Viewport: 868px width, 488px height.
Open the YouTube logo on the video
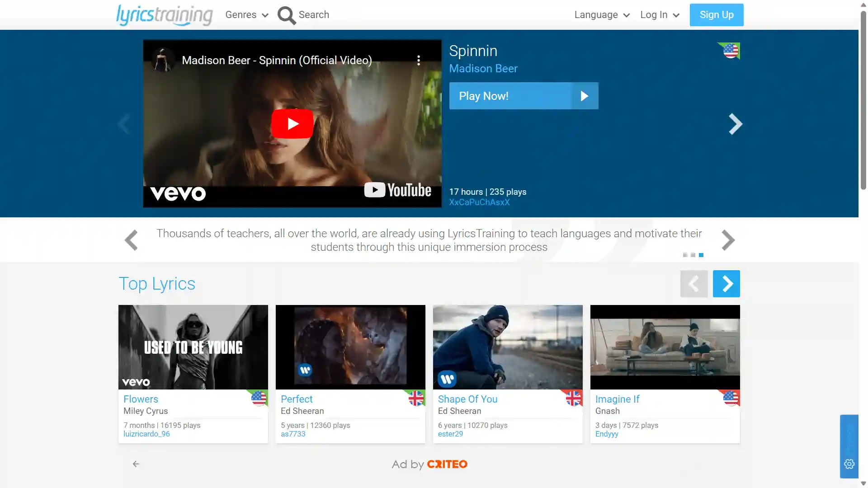(398, 190)
